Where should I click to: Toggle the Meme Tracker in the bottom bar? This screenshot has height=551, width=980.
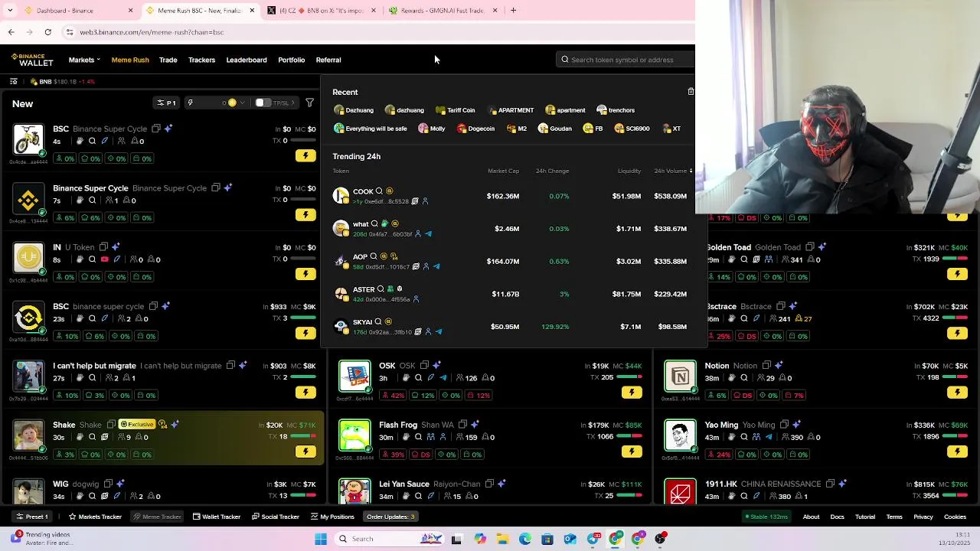(x=157, y=517)
